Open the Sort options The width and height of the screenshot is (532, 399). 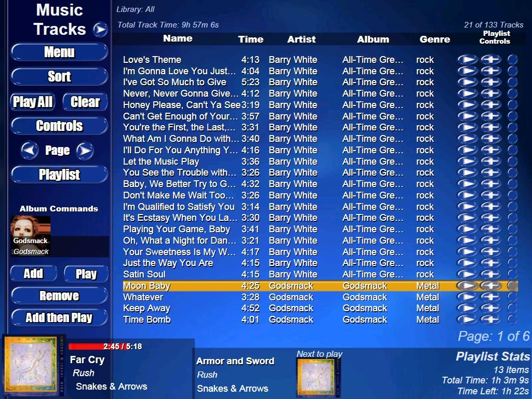(59, 77)
